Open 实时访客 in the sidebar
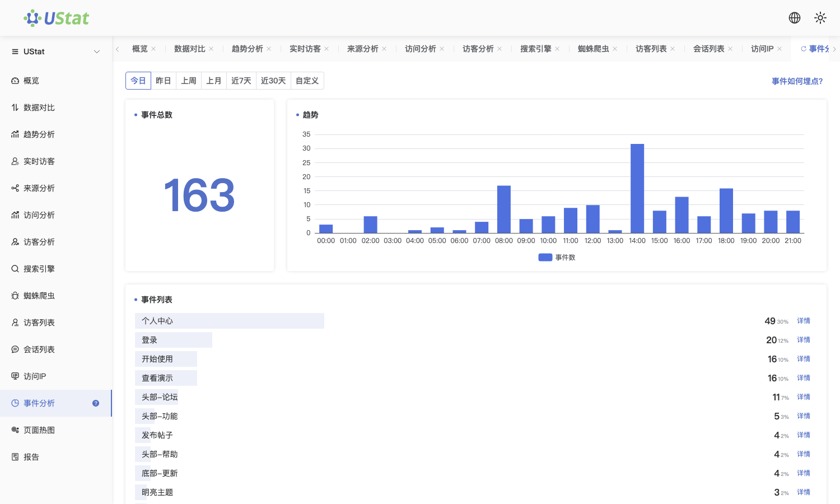This screenshot has height=504, width=840. point(56,161)
